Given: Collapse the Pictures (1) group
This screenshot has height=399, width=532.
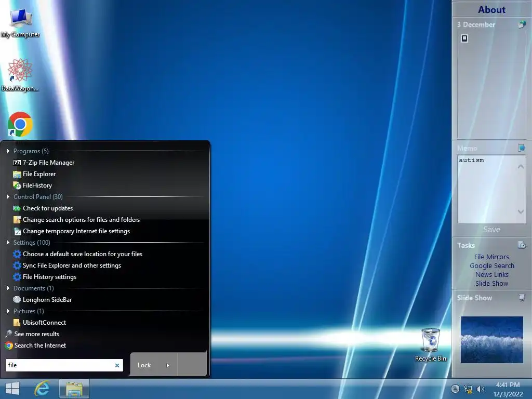Looking at the screenshot, I should click(x=8, y=311).
